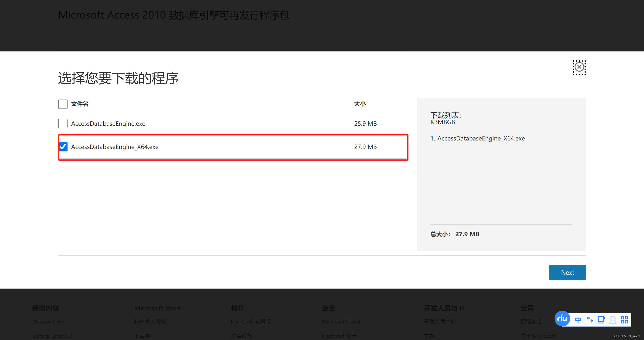This screenshot has width=644, height=340.
Task: Check the select-all checkbox beside 文件名
Action: [63, 104]
